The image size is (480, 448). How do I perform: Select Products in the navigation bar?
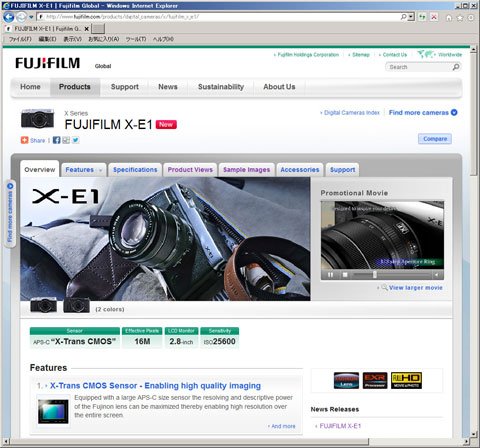(x=75, y=87)
